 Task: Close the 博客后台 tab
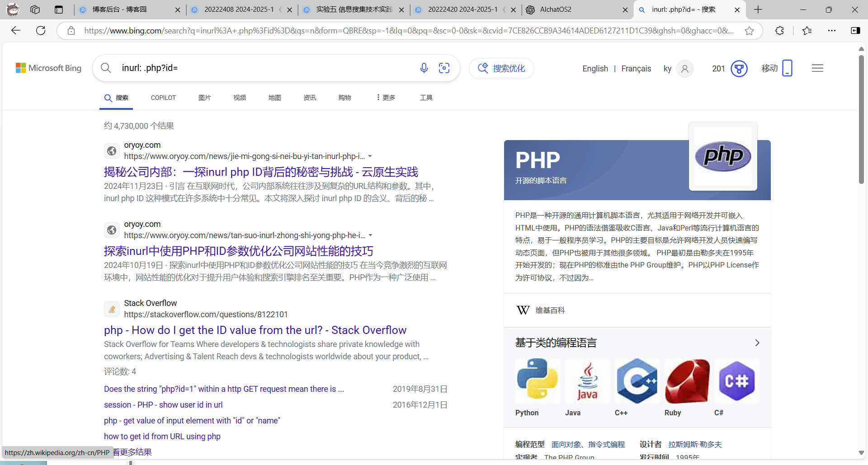point(178,9)
